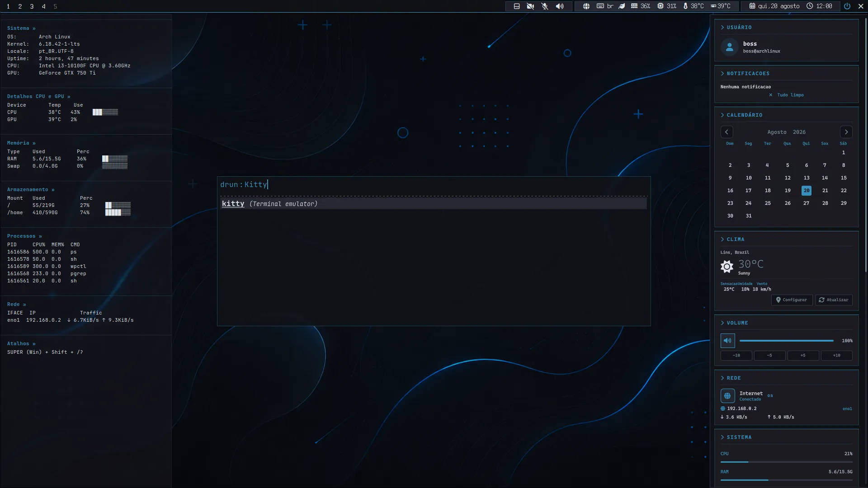This screenshot has width=868, height=488.
Task: Toggle the muted microphone icon in top bar
Action: pos(545,6)
